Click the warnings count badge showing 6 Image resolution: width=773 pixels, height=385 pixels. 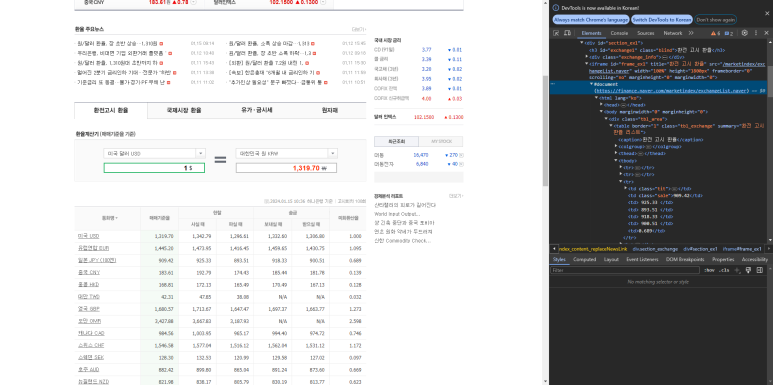(715, 33)
